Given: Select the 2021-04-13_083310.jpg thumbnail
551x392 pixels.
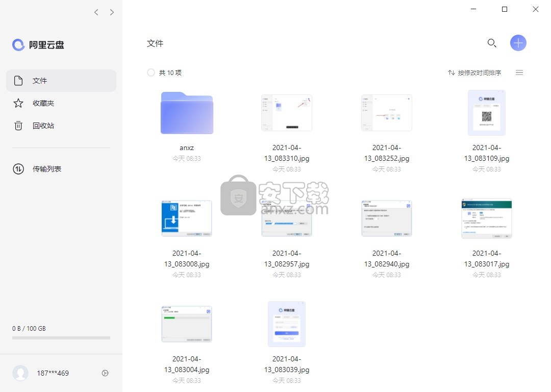Looking at the screenshot, I should click(x=287, y=112).
